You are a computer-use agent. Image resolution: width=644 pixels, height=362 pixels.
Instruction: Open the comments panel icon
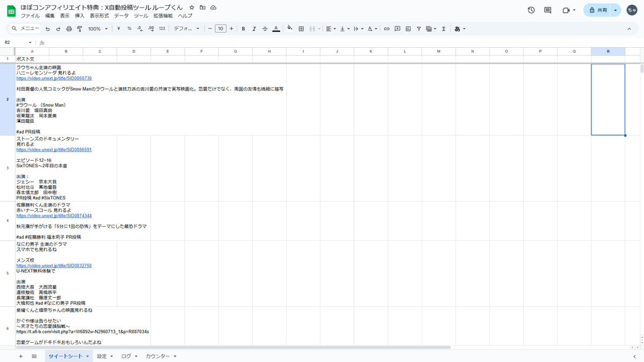coord(548,10)
